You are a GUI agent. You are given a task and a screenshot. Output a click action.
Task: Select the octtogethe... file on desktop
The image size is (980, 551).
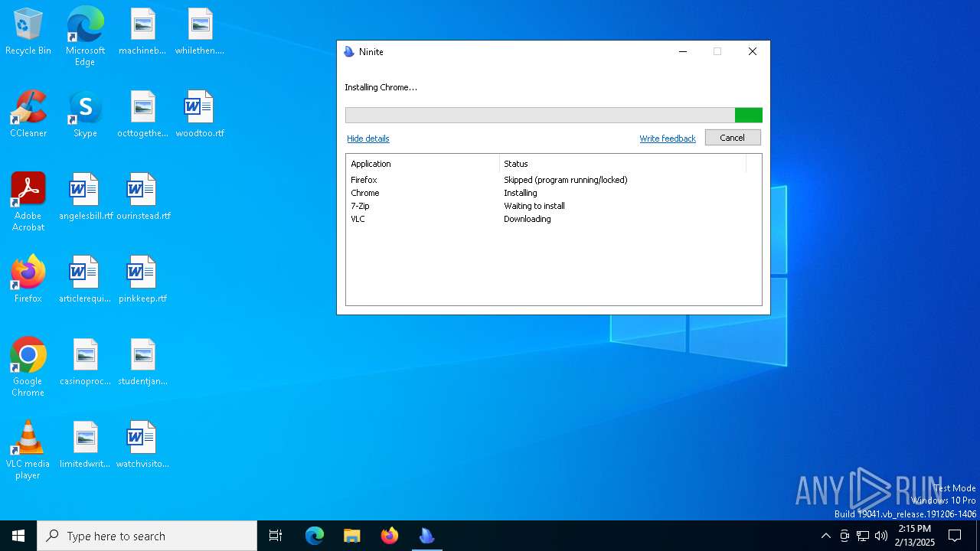point(142,114)
